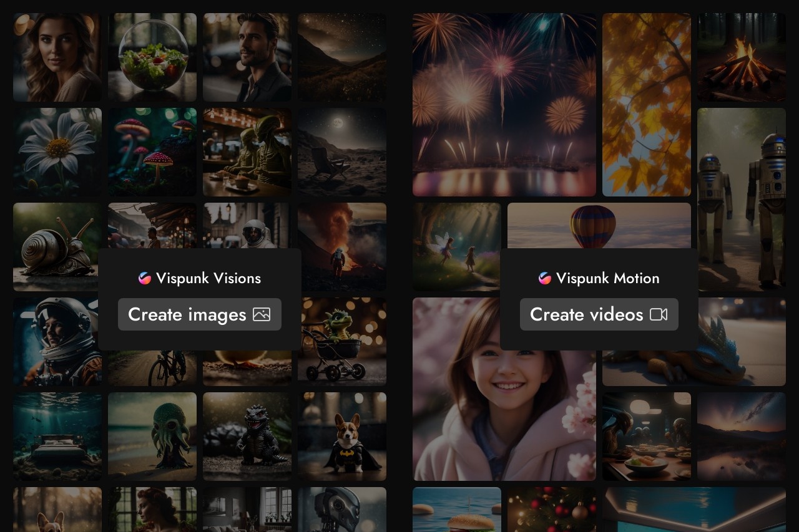This screenshot has height=532, width=799.
Task: Open the floating burger on water thumbnail
Action: click(457, 510)
